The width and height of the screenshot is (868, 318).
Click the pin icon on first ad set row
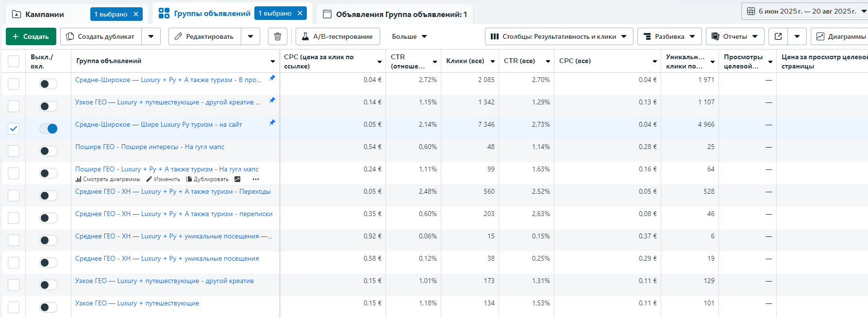coord(272,78)
